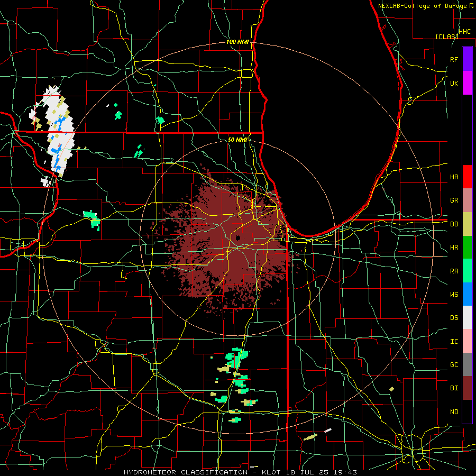
Task: Click the 50 NMI range ring label
Action: click(237, 140)
